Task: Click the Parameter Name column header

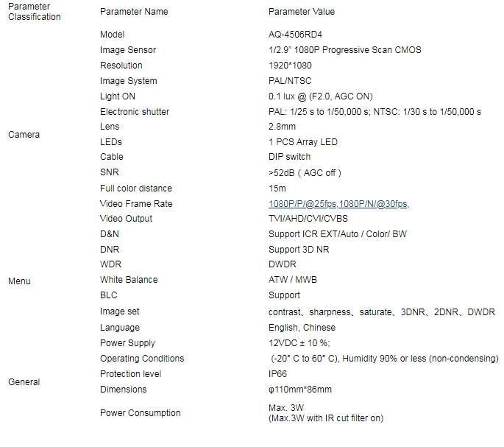Action: 134,12
